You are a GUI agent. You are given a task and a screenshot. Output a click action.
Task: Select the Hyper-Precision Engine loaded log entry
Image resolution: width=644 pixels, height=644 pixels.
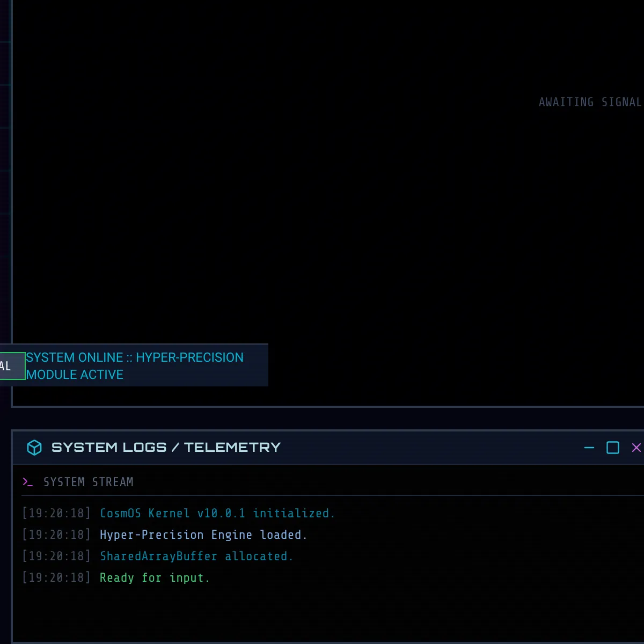point(203,535)
